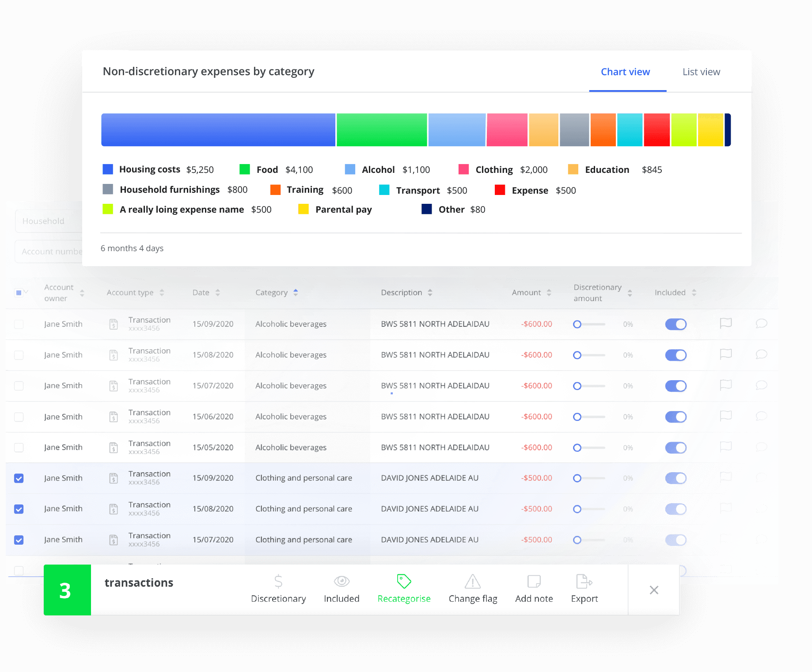Close the 3 transactions action bar

(x=654, y=590)
